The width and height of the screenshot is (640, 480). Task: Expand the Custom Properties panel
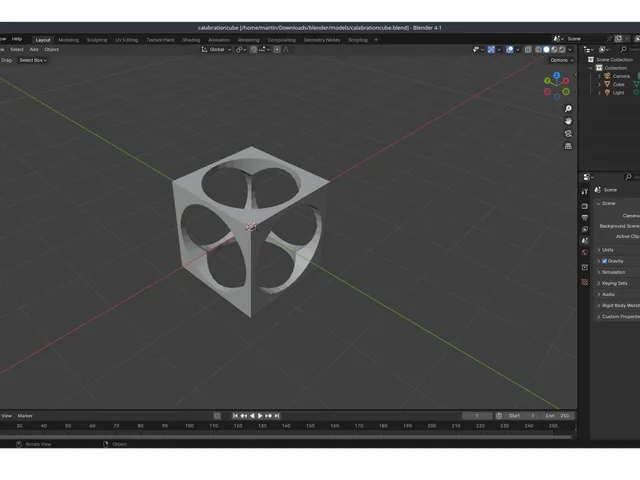pos(618,317)
